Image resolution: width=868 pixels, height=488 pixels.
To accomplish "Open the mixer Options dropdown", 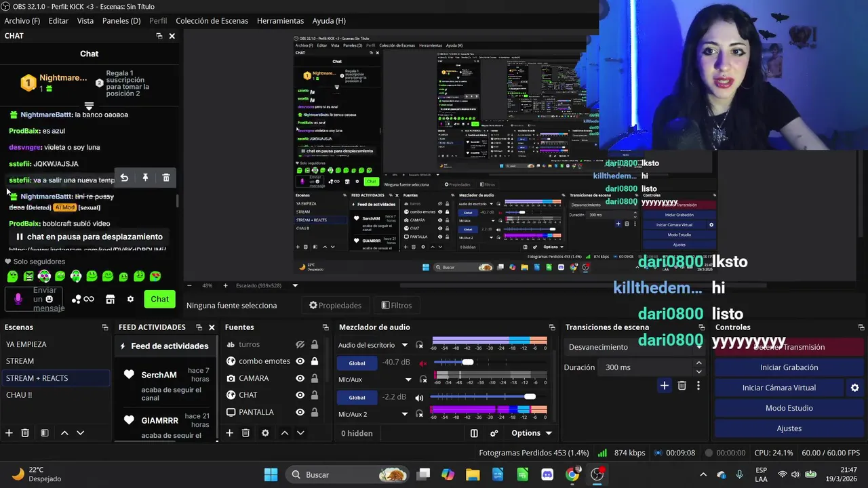I will click(531, 433).
